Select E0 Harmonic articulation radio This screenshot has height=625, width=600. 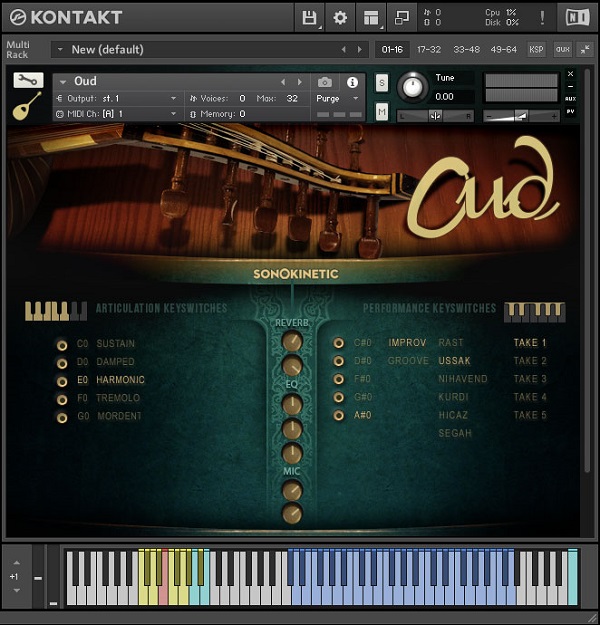point(62,381)
